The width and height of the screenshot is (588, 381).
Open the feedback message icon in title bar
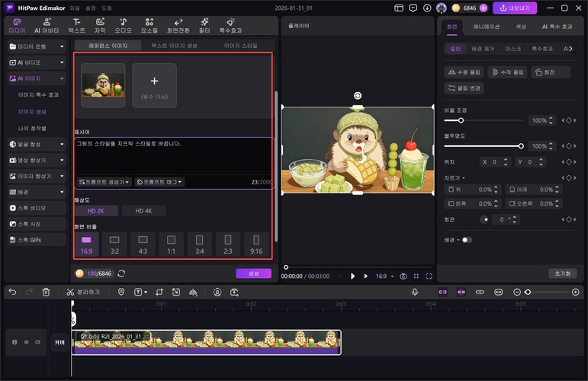point(413,8)
